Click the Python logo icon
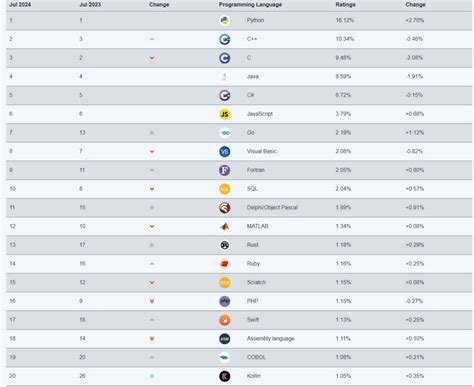This screenshot has width=474, height=387. pos(225,21)
